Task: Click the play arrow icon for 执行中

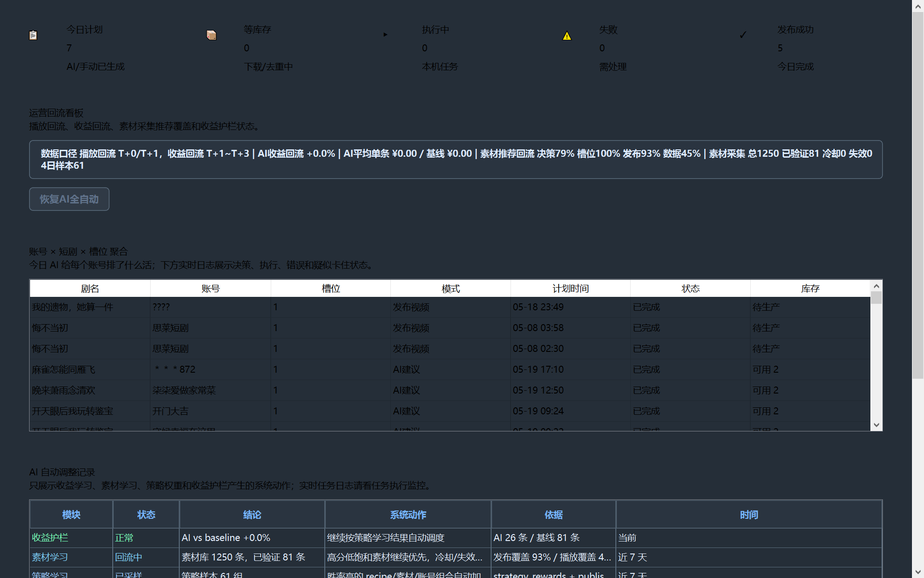Action: point(385,35)
